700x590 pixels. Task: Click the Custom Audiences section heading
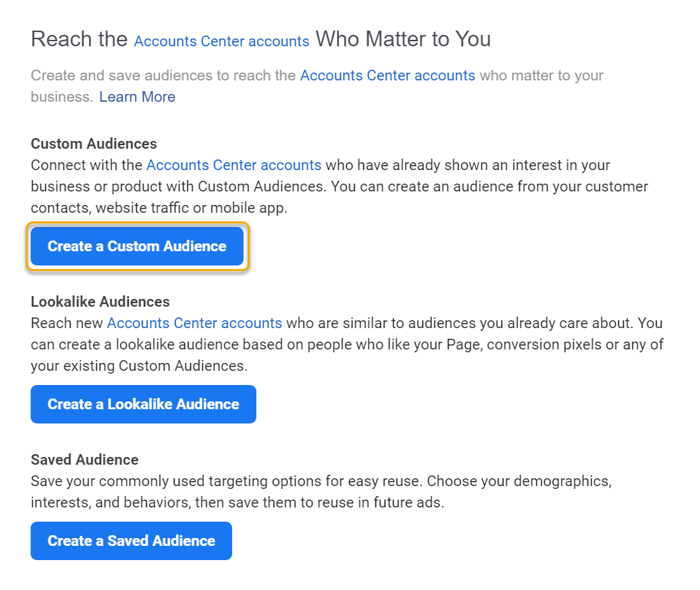94,144
